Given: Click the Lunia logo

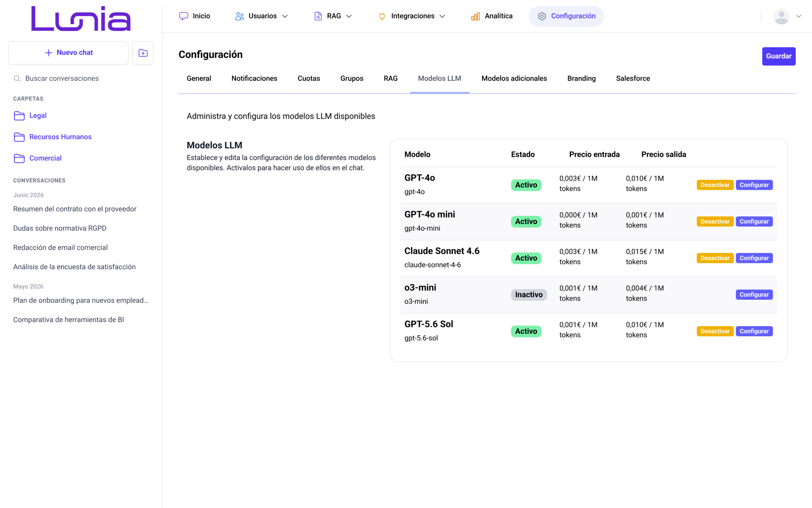Looking at the screenshot, I should (81, 18).
